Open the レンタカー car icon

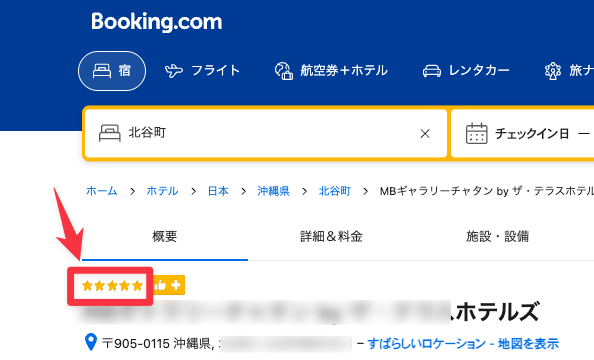[432, 71]
